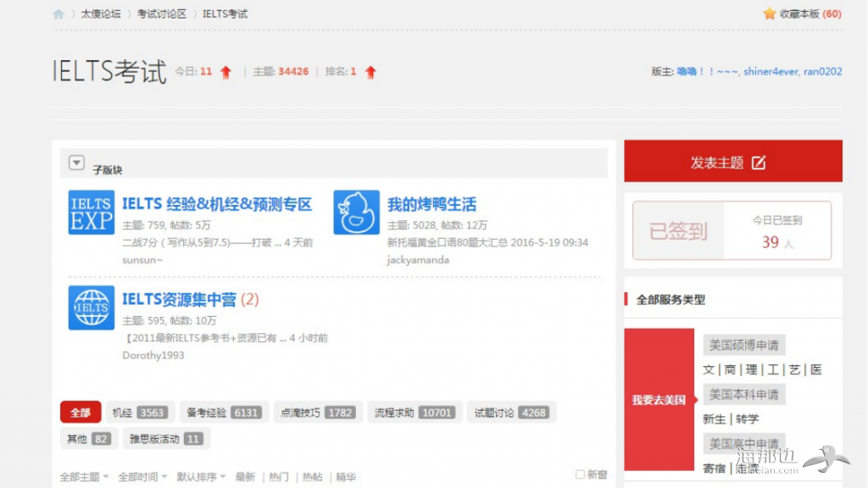
Task: Open the 考试讨论区 breadcrumb link
Action: (162, 14)
